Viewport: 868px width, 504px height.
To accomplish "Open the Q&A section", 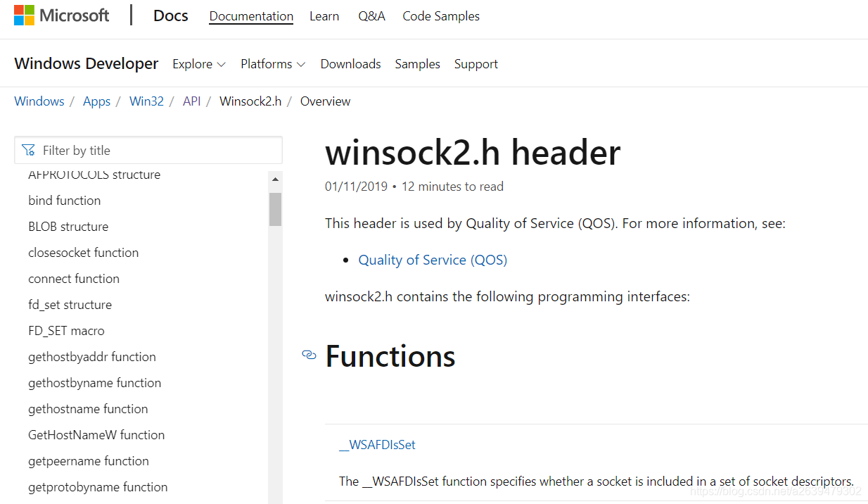I will (x=371, y=15).
